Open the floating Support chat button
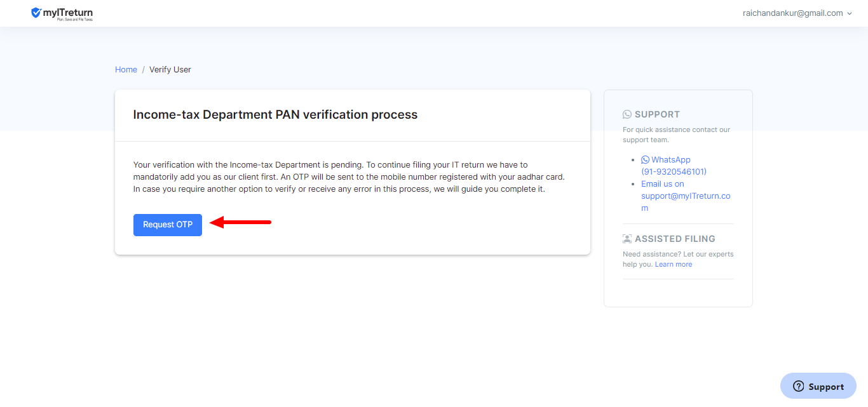 tap(818, 386)
